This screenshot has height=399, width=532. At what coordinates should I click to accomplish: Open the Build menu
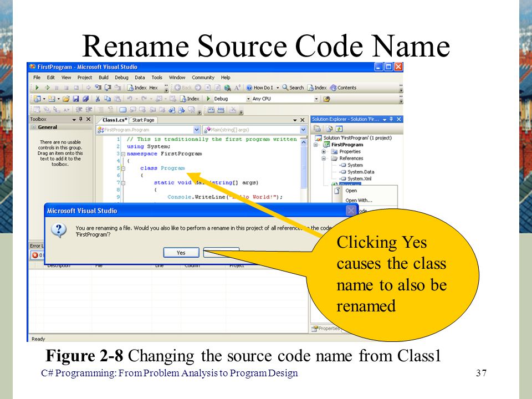104,78
